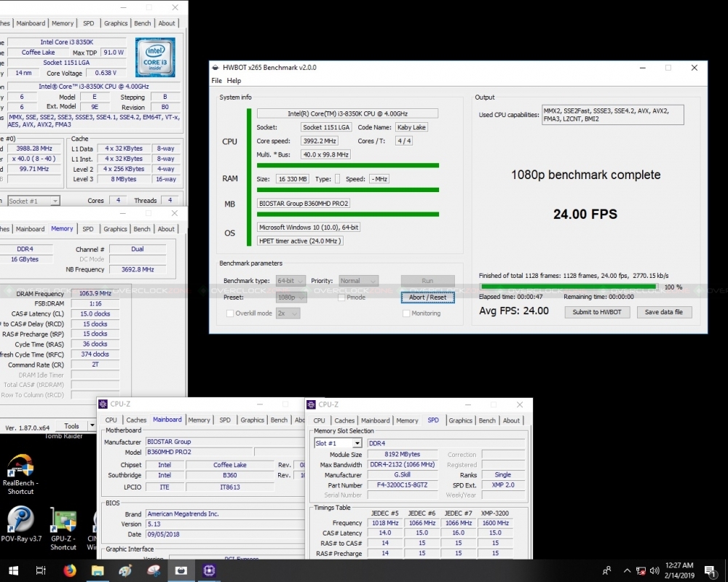This screenshot has width=728, height=582.
Task: Click the NB Frequency 3692.8 MHz value
Action: click(138, 269)
